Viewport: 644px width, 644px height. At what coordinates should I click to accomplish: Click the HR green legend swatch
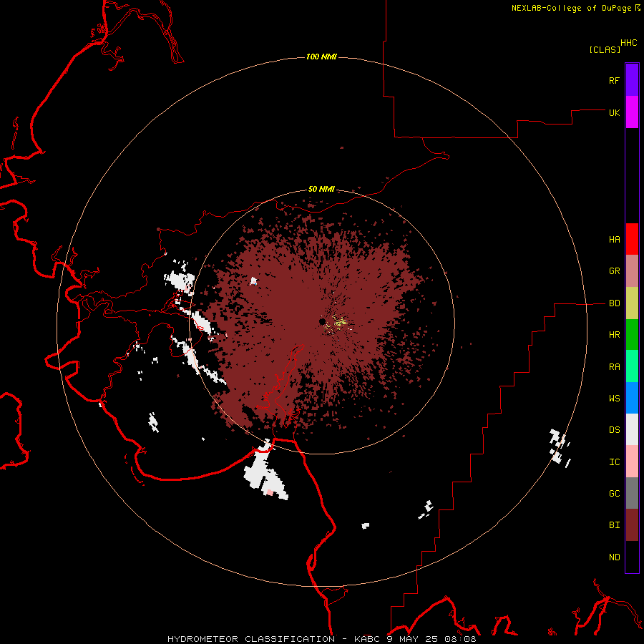click(632, 335)
